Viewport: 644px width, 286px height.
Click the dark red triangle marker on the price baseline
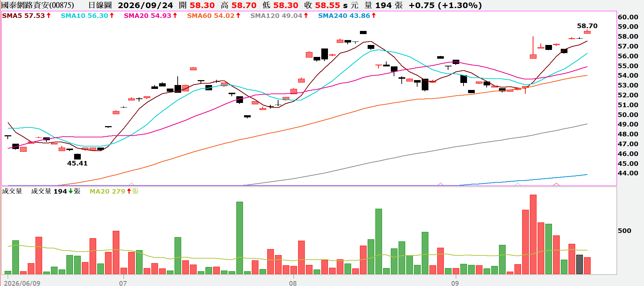(x=556, y=184)
